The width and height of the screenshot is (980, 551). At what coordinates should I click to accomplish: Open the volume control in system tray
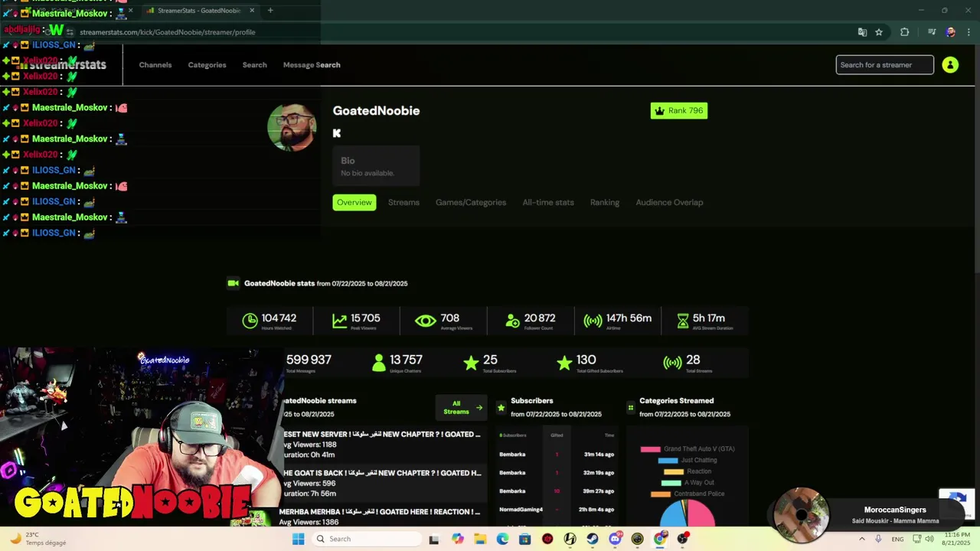click(x=929, y=539)
